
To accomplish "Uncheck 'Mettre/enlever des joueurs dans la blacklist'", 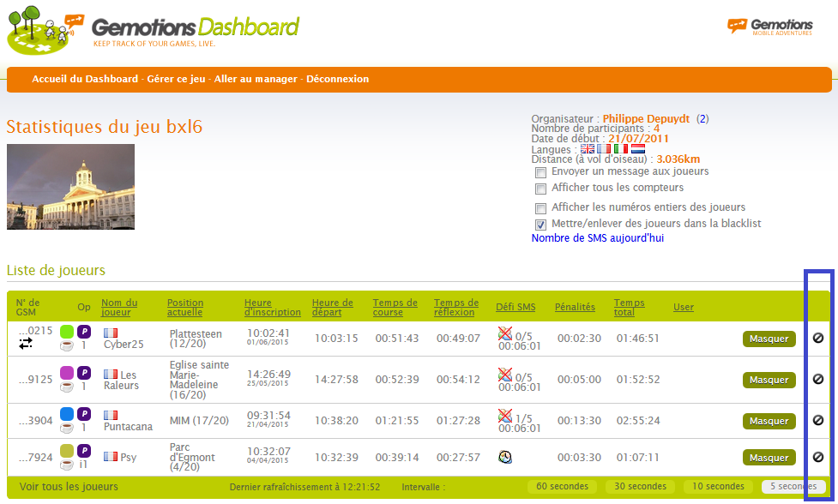I will pos(540,225).
